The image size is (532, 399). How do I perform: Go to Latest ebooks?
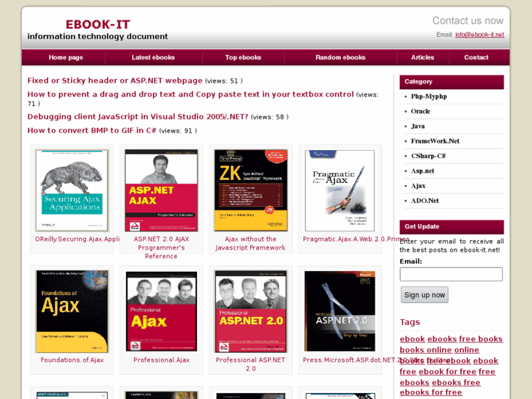click(x=153, y=57)
